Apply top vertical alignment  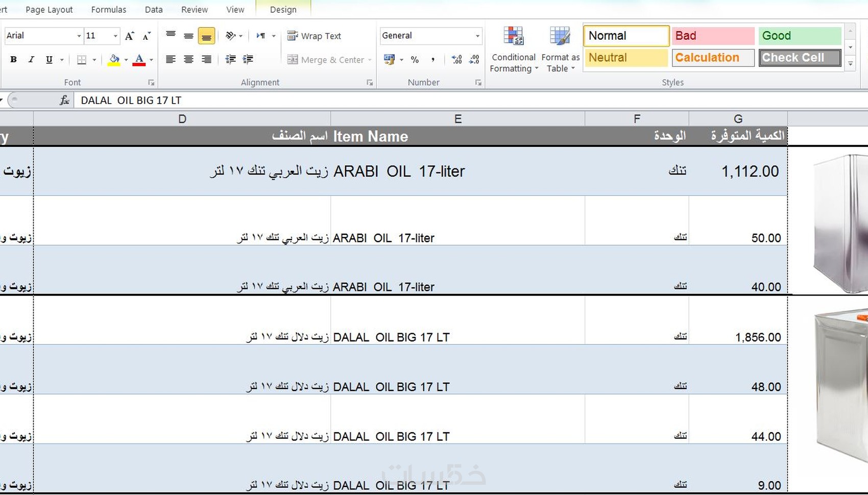[171, 36]
